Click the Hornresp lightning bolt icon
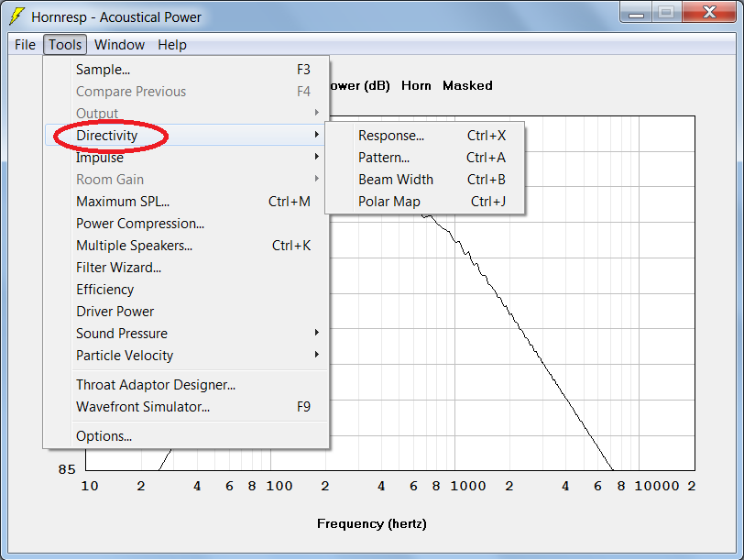This screenshot has height=560, width=744. click(x=17, y=16)
